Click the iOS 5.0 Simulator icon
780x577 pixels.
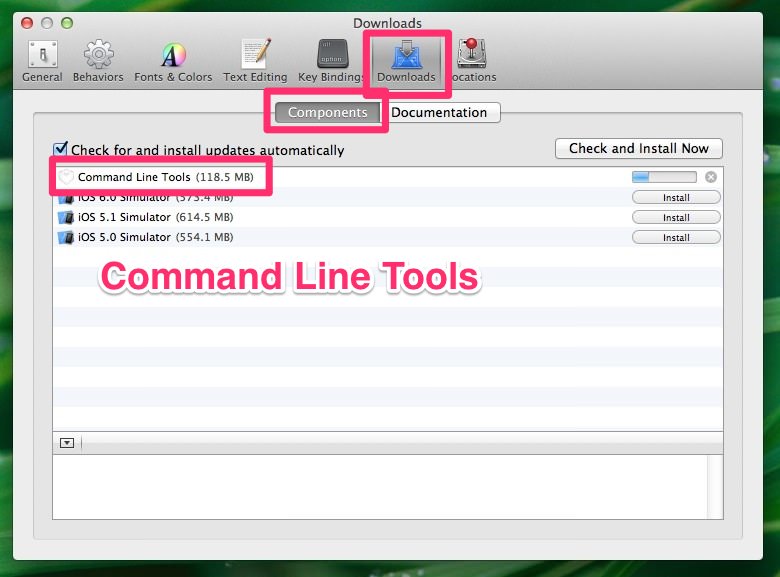pyautogui.click(x=66, y=237)
